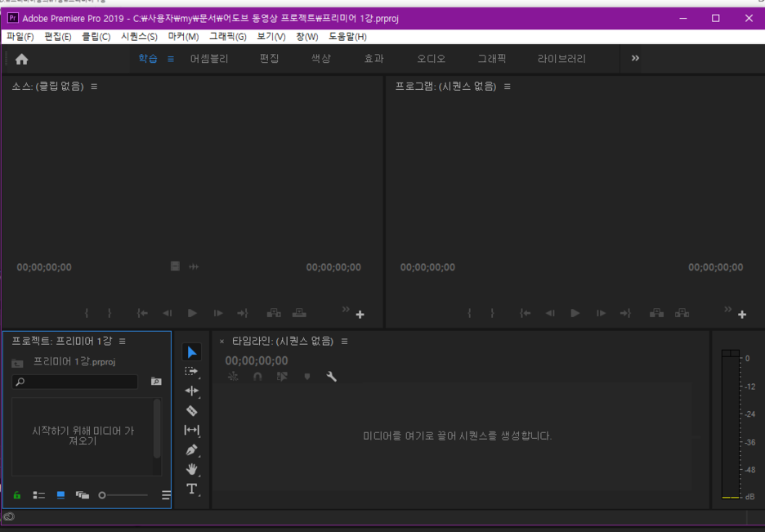
Task: Select the Hand tool
Action: point(192,469)
